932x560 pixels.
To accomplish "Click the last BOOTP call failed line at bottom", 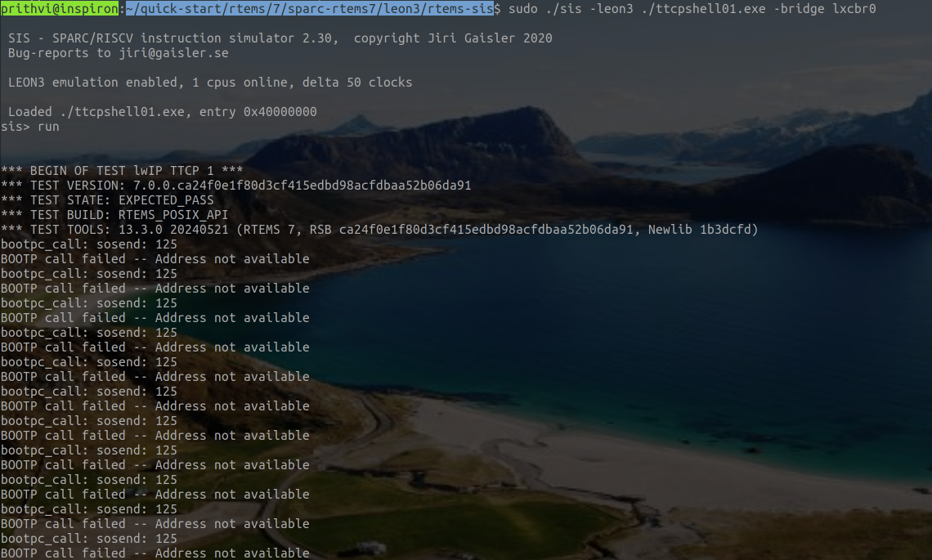I will point(155,553).
